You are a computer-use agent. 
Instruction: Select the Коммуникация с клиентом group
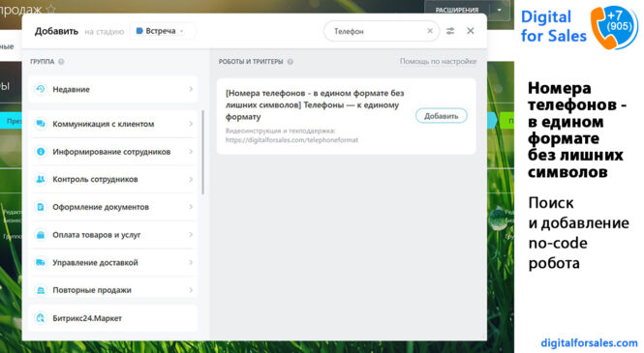tap(113, 124)
